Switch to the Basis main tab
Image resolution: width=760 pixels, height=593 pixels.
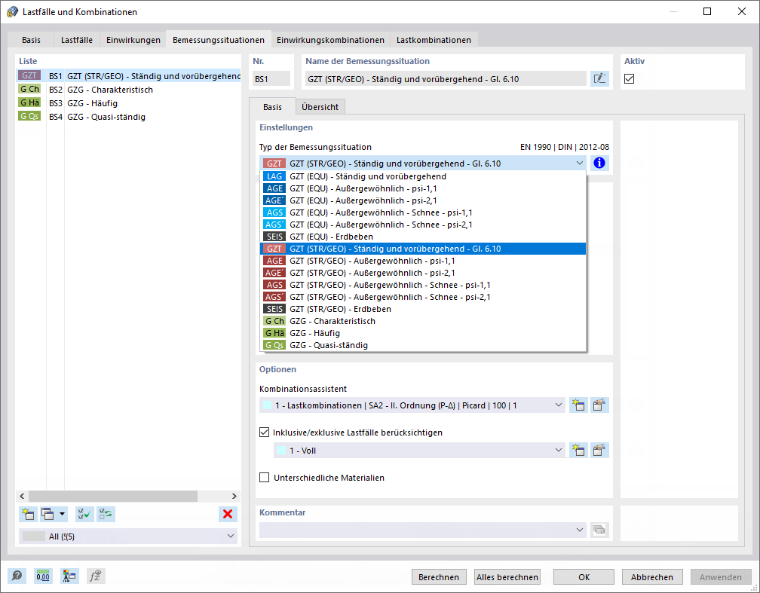pos(31,40)
